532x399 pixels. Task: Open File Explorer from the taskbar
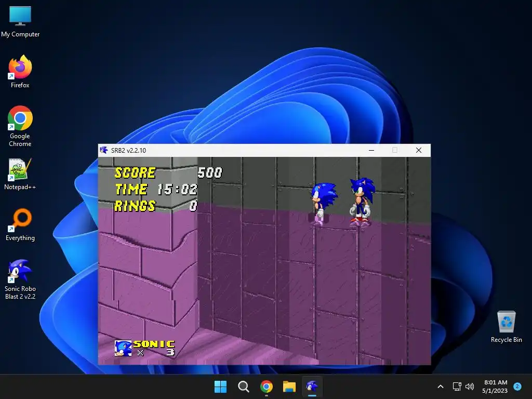(289, 387)
